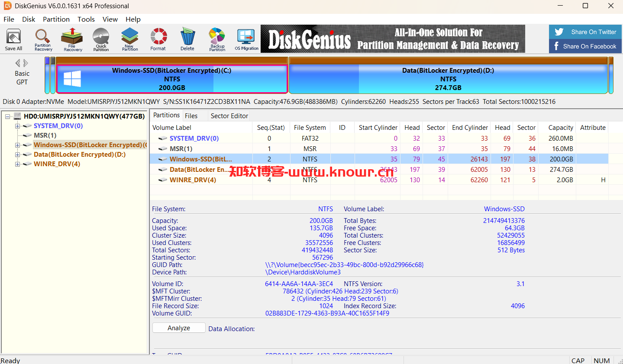Screen dimensions: 623x364
Task: Click the Volume ID 6414-AA6A-14AA-3EC4
Action: coord(299,284)
